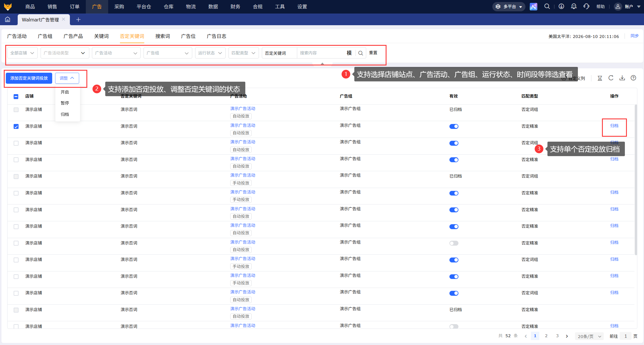644x345 pixels.
Task: Open the 广告组 filter dropdown
Action: tap(168, 53)
